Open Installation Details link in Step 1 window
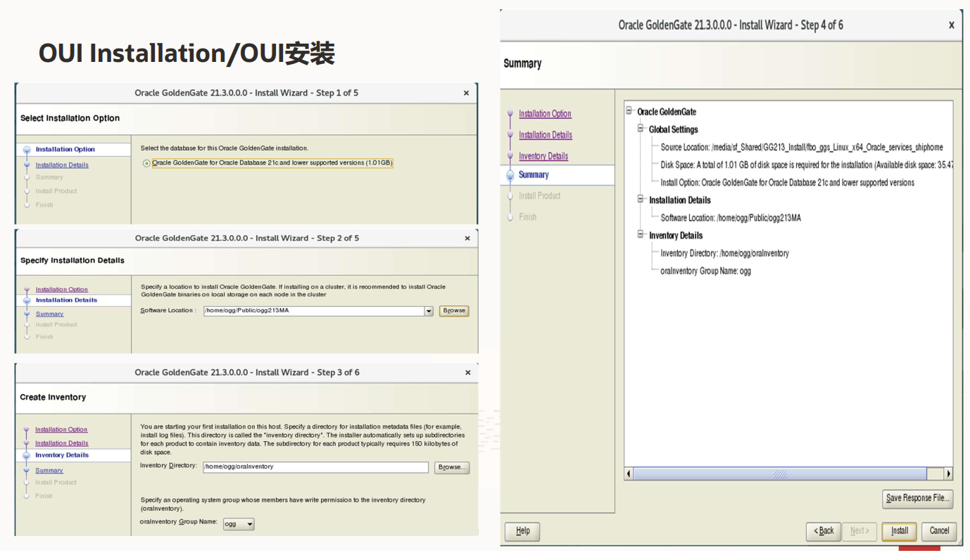This screenshot has height=560, width=970. coord(62,165)
